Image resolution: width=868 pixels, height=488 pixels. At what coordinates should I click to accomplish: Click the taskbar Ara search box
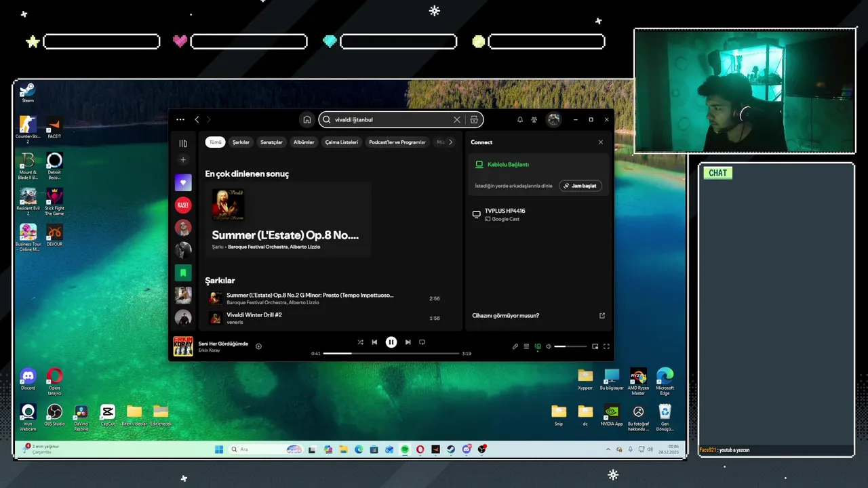click(x=266, y=449)
